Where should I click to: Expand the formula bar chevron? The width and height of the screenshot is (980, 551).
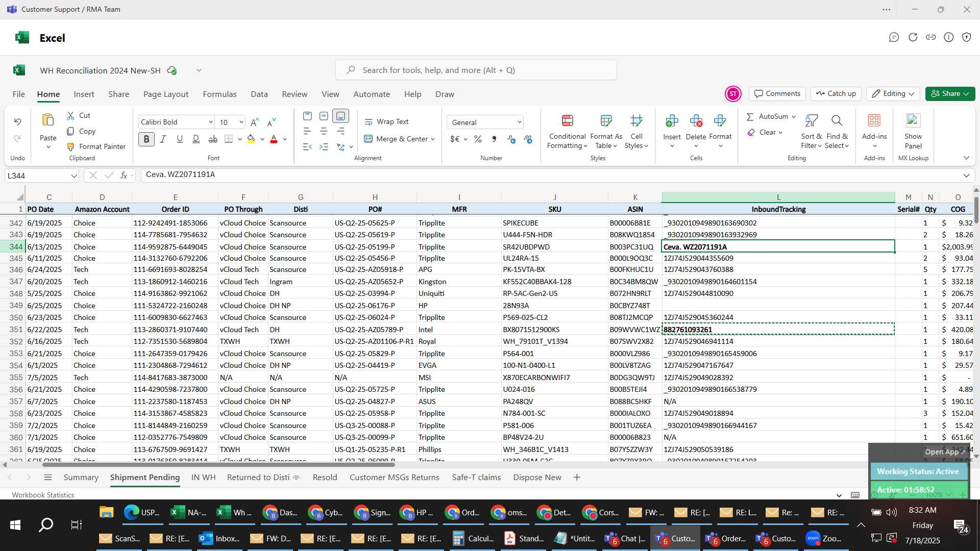tap(966, 176)
